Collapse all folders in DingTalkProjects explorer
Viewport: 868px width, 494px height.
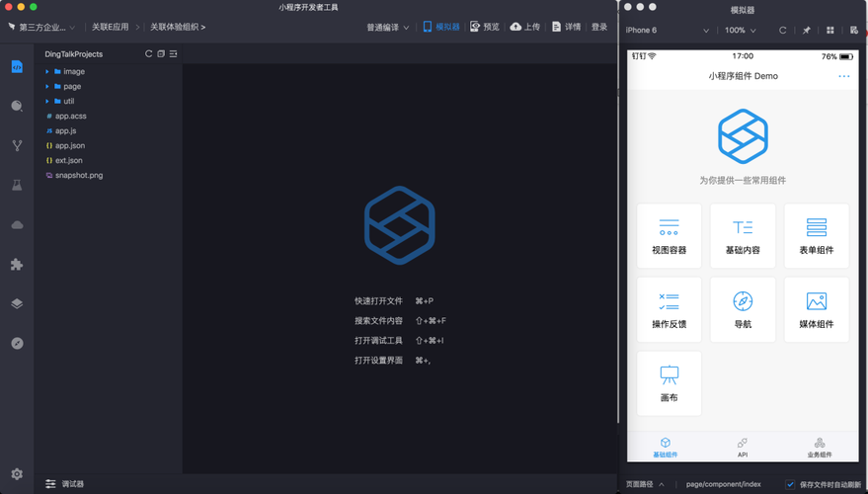[161, 53]
